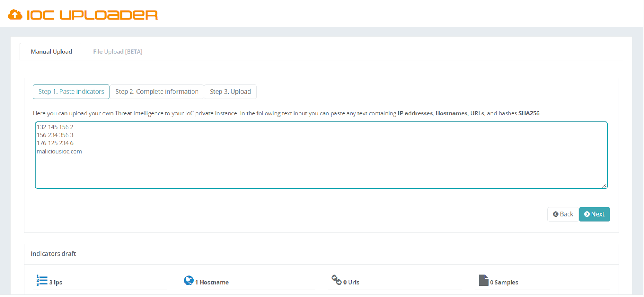Select the 3 Ips label
The image size is (644, 297).
click(56, 283)
